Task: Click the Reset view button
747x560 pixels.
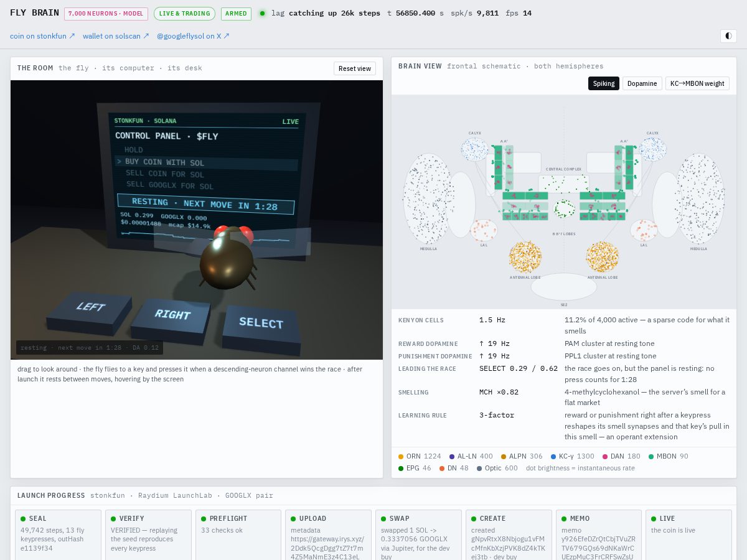Action: (355, 68)
